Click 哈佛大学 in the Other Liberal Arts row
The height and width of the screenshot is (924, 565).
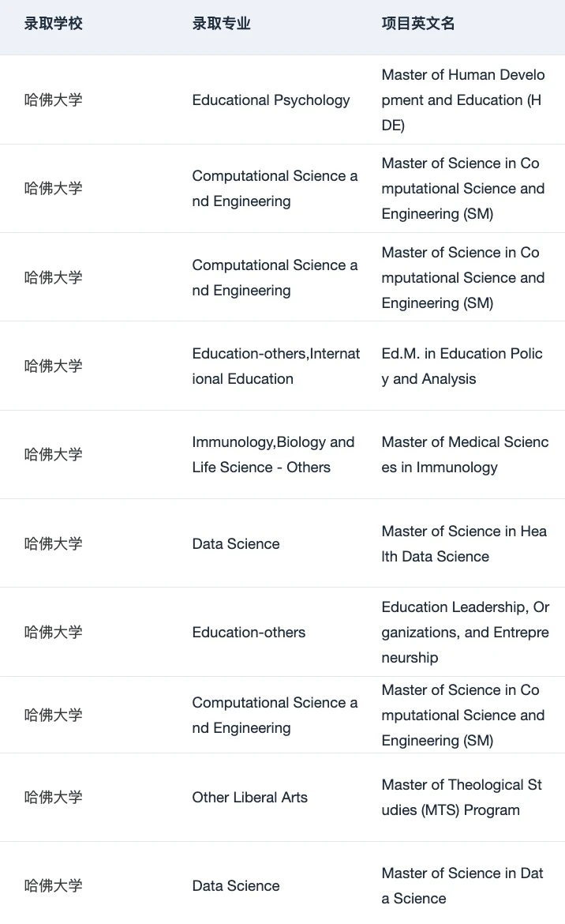click(53, 798)
